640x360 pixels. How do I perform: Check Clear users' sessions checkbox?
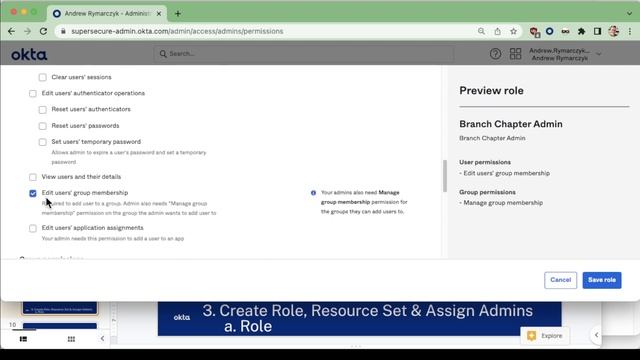pos(42,77)
